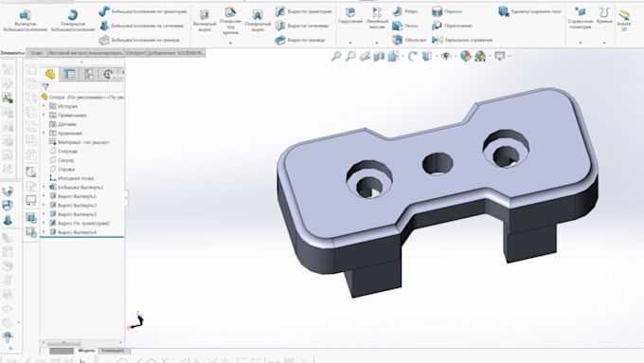Image resolution: width=644 pixels, height=363 pixels.
Task: Switch to the Анализировать tab
Action: (105, 53)
